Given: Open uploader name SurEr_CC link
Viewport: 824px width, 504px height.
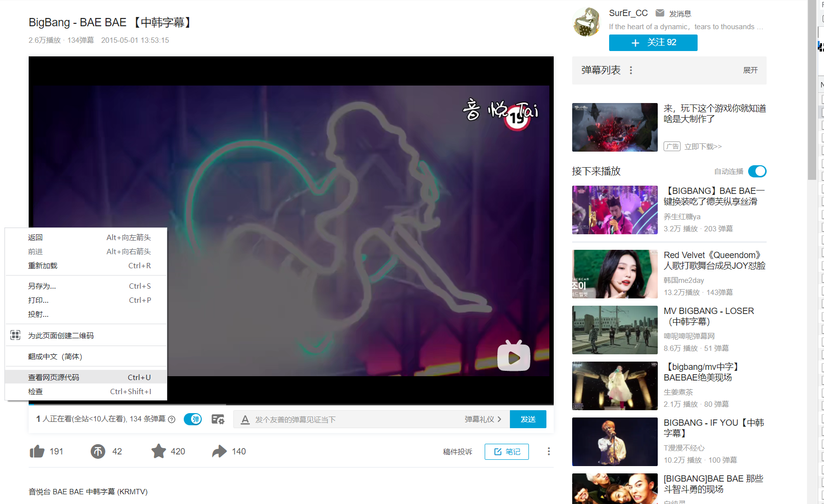Looking at the screenshot, I should coord(628,13).
